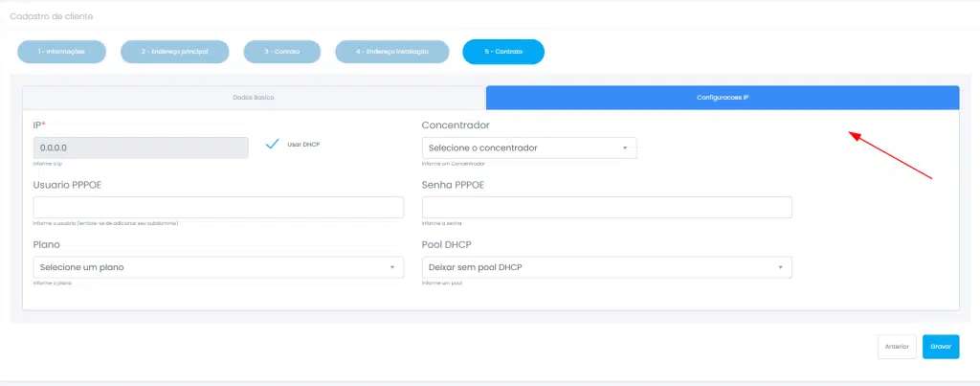Focus the Usuario PPPOE input field
Image resolution: width=980 pixels, height=386 pixels.
218,208
